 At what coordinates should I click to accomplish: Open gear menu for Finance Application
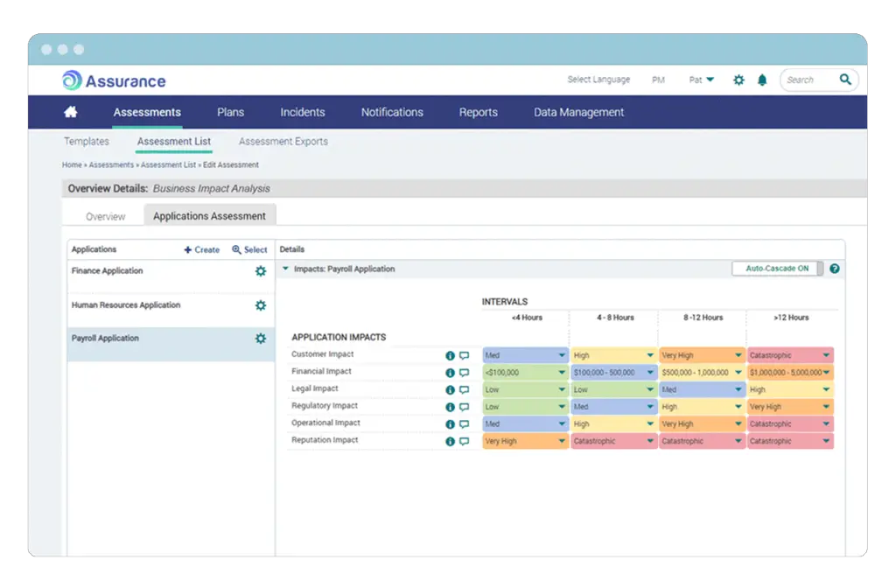[261, 271]
